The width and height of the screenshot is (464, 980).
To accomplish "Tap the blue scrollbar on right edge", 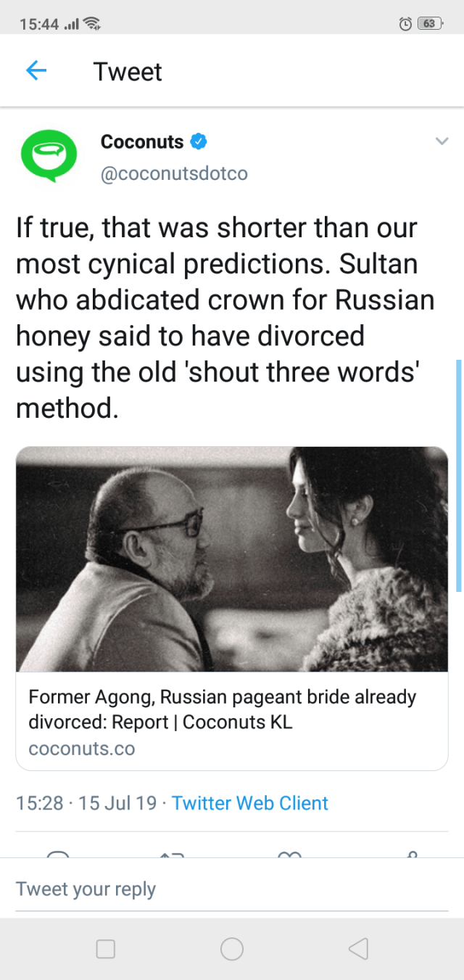I will tap(459, 475).
